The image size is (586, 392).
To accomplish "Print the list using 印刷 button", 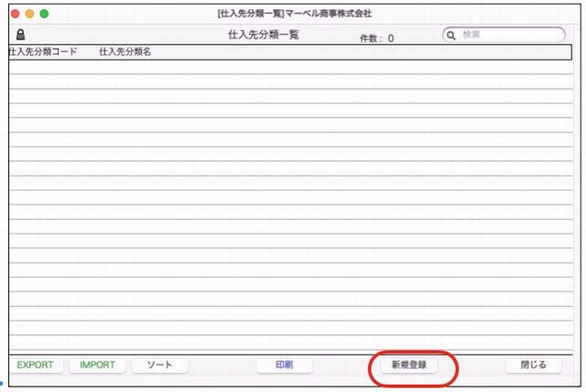I will tap(284, 365).
